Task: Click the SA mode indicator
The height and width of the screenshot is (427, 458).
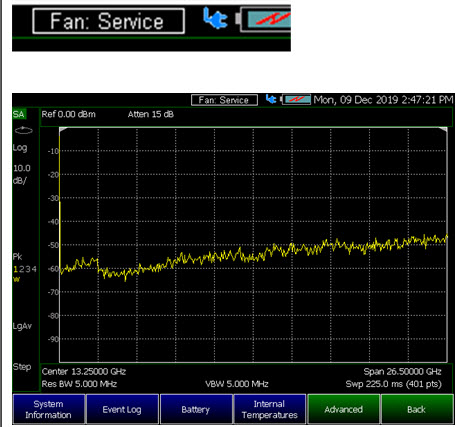Action: (x=19, y=114)
